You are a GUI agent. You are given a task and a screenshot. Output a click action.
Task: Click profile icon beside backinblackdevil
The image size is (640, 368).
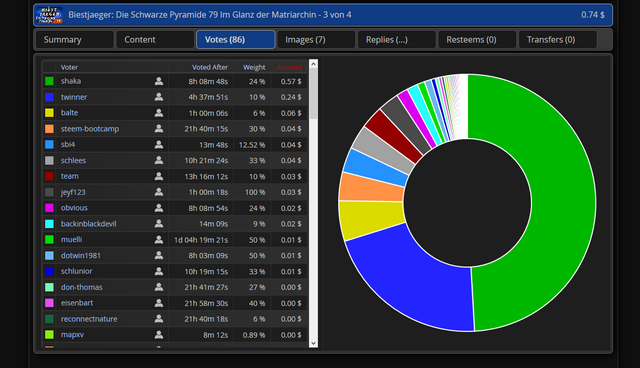click(x=159, y=224)
